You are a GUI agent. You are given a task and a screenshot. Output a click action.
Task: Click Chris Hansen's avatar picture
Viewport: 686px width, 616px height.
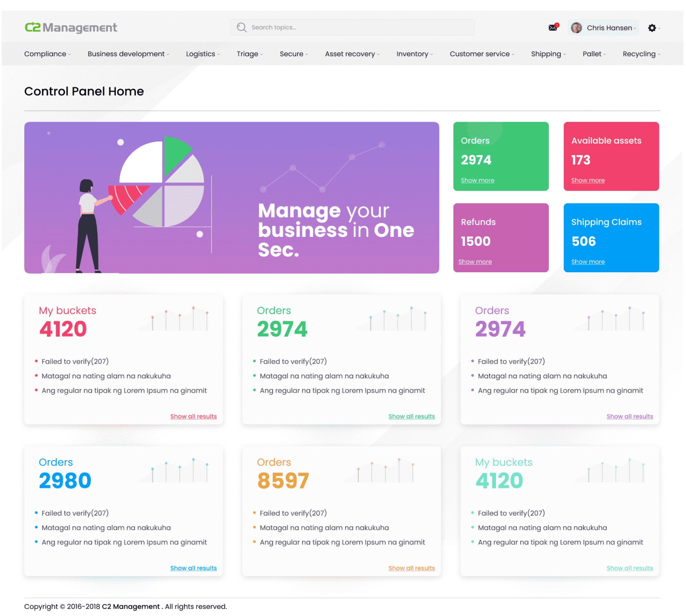[576, 28]
